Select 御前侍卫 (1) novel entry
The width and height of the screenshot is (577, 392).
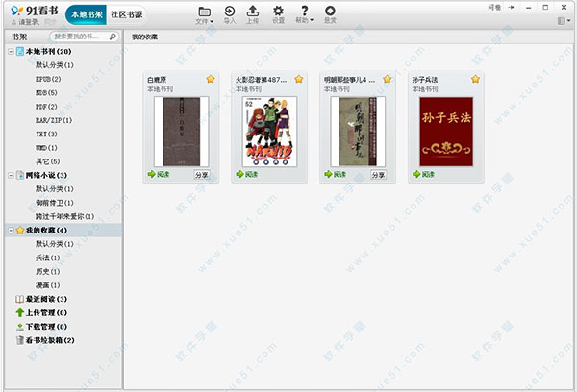pyautogui.click(x=55, y=203)
